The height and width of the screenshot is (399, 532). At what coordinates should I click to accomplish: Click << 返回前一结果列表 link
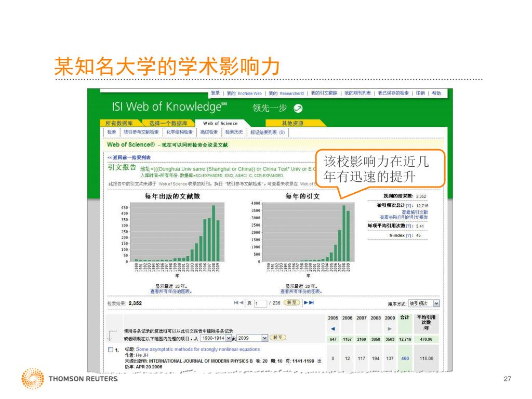coord(129,158)
